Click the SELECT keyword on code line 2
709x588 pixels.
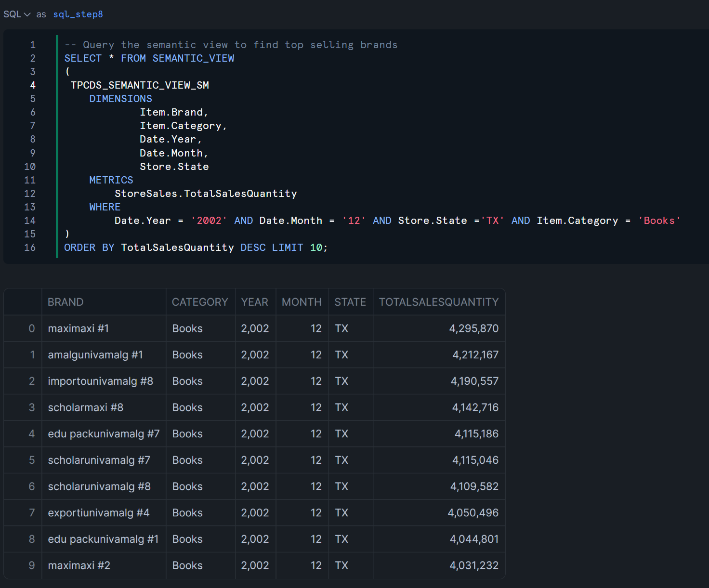(x=83, y=58)
